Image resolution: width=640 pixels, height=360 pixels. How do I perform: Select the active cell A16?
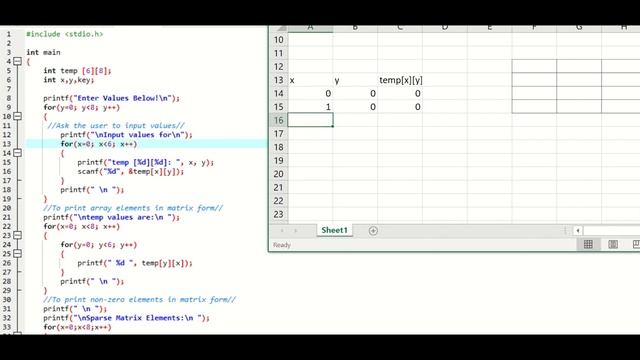[x=310, y=120]
